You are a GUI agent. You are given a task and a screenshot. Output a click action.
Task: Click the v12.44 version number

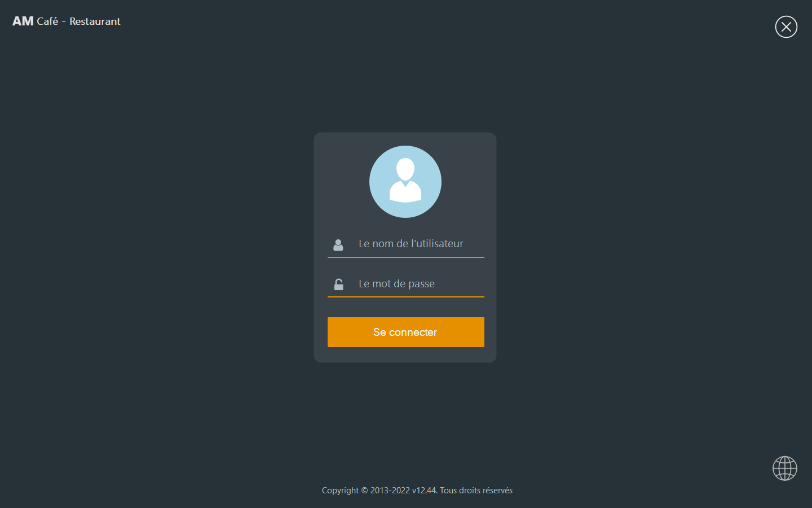425,491
